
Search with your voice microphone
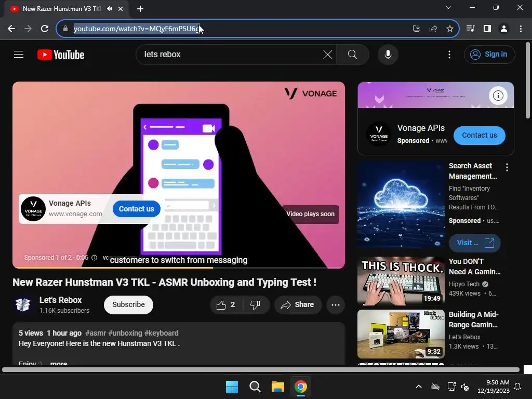click(388, 54)
